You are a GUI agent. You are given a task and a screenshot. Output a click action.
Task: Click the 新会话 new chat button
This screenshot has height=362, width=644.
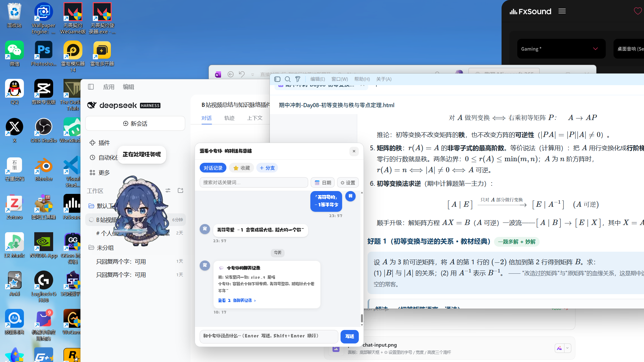(135, 123)
